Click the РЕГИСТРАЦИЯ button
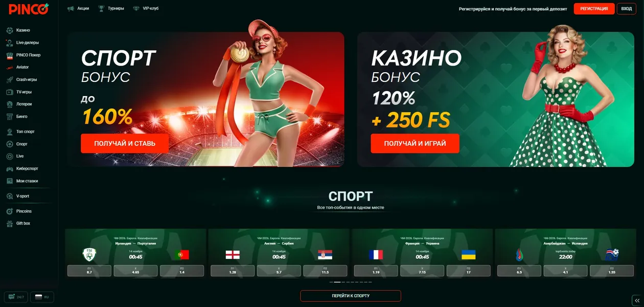The height and width of the screenshot is (307, 644). pyautogui.click(x=594, y=9)
